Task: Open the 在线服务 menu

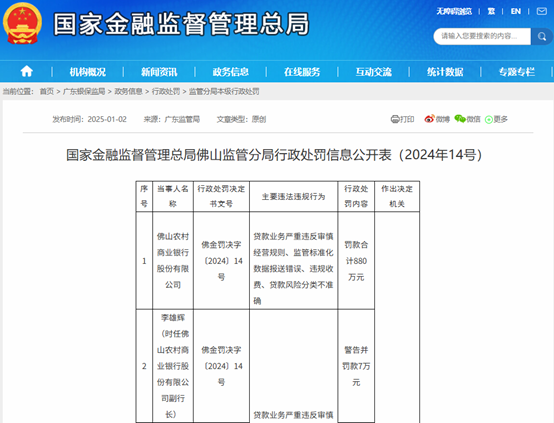Action: (302, 72)
